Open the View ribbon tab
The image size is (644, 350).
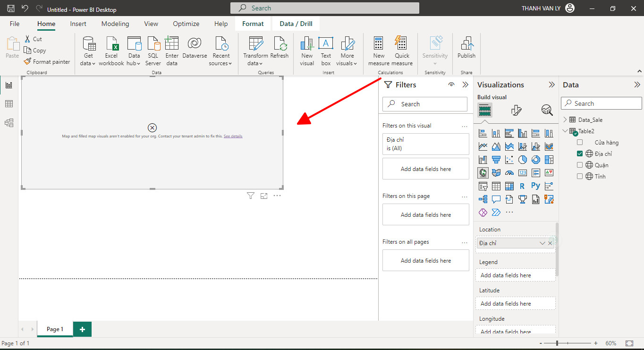point(151,24)
